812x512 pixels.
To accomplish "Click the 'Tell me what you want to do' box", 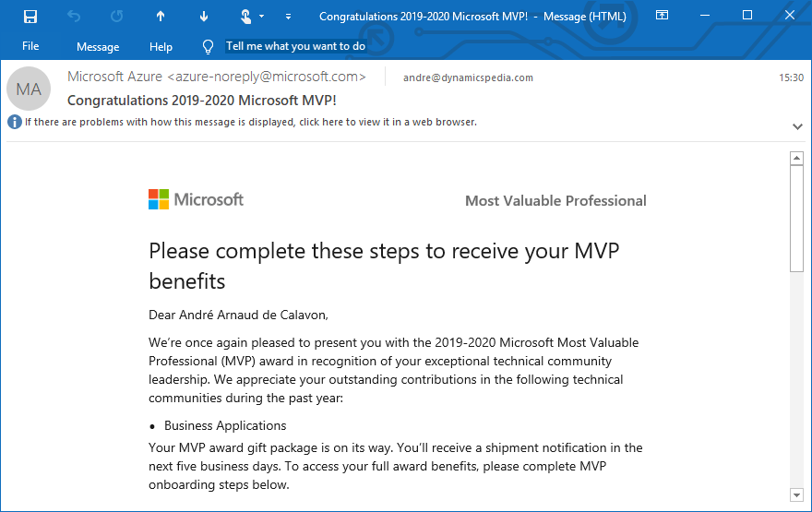I will coord(295,46).
